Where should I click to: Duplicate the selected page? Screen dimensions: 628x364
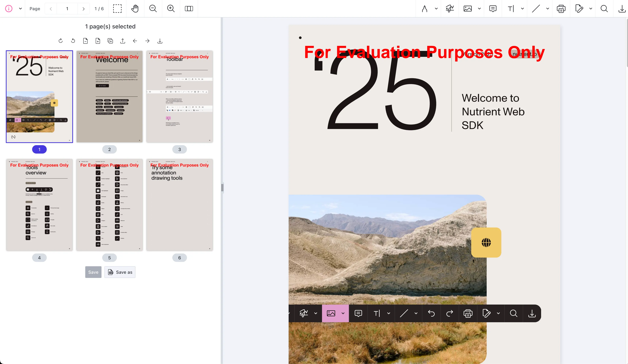(x=110, y=41)
